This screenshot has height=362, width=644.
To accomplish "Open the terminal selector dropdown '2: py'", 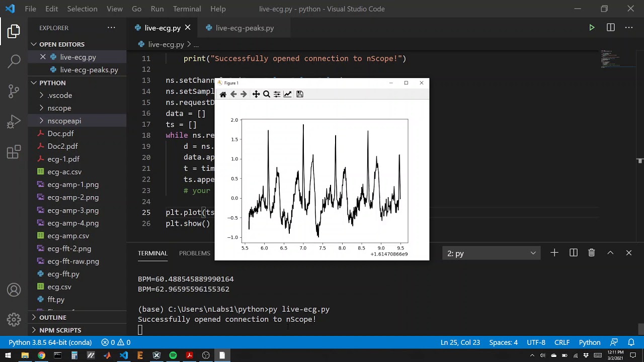I will pos(491,253).
